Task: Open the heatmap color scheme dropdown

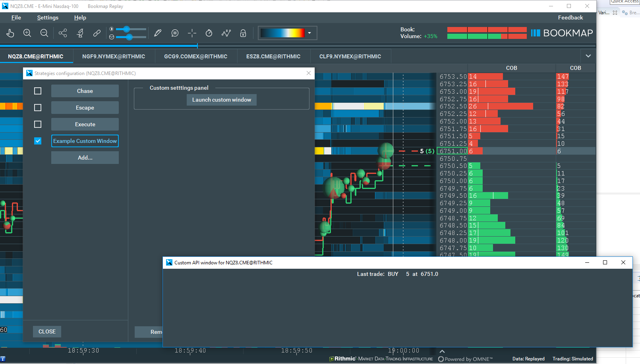Action: point(309,33)
